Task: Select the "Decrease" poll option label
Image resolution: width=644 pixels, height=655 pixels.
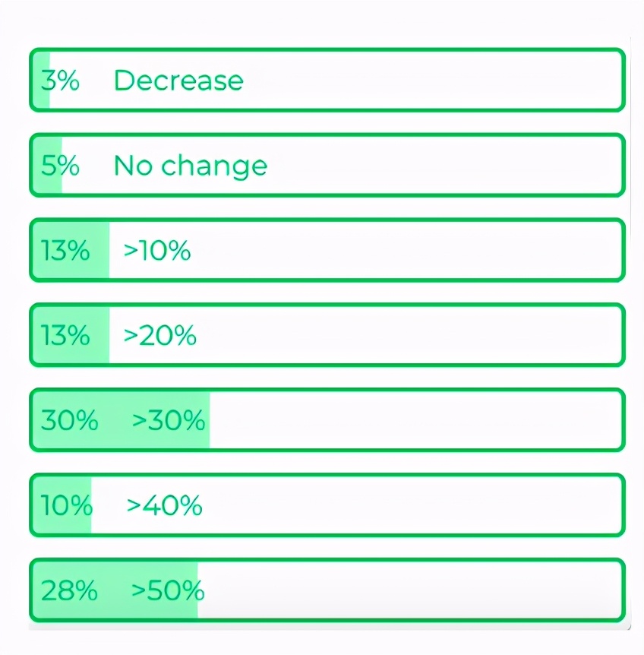Action: pos(178,81)
